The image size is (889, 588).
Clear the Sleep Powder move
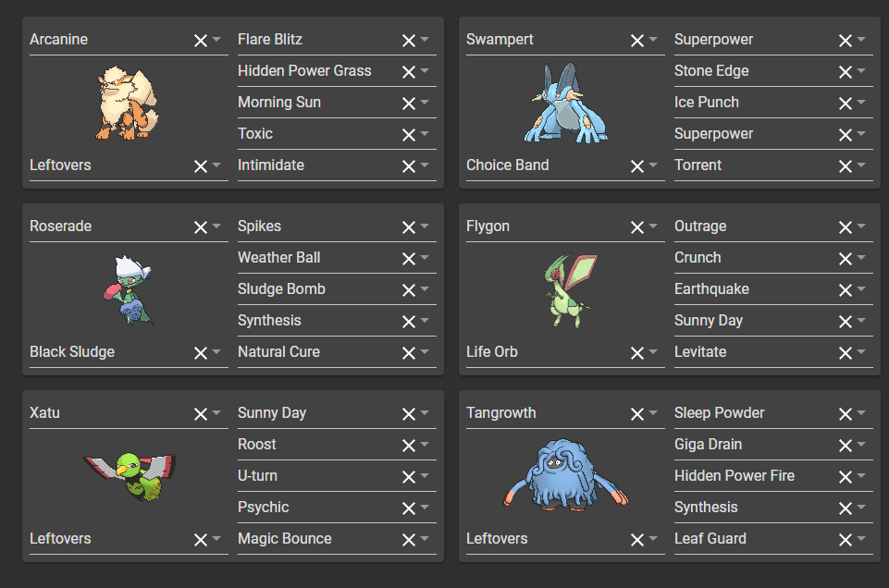coord(845,415)
